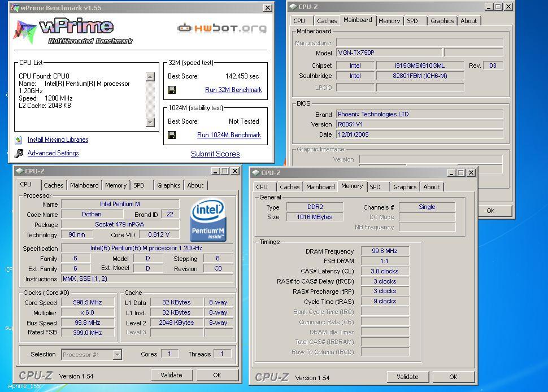Screen dimensions: 548x392
Task: Click the Core VID 0.812 V value
Action: 159,234
